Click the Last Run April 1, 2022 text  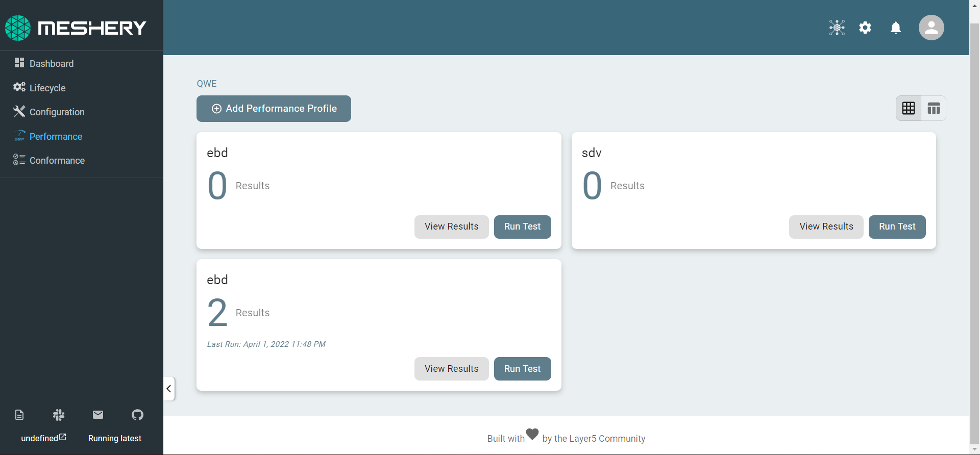click(x=266, y=344)
